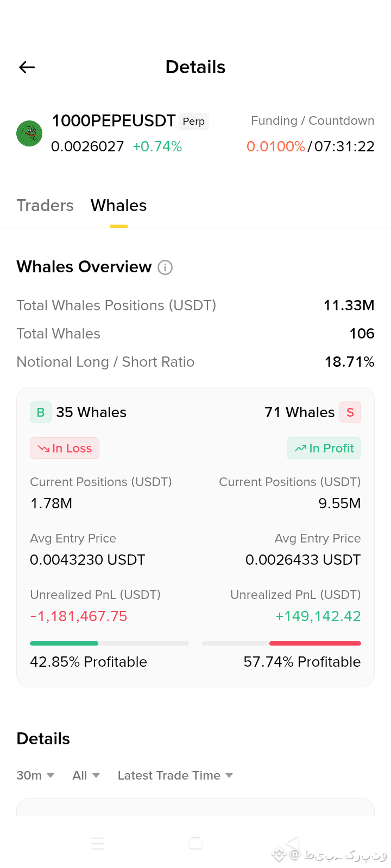Image resolution: width=391 pixels, height=868 pixels.
Task: Open the Pepe coin avatar icon
Action: click(x=29, y=133)
